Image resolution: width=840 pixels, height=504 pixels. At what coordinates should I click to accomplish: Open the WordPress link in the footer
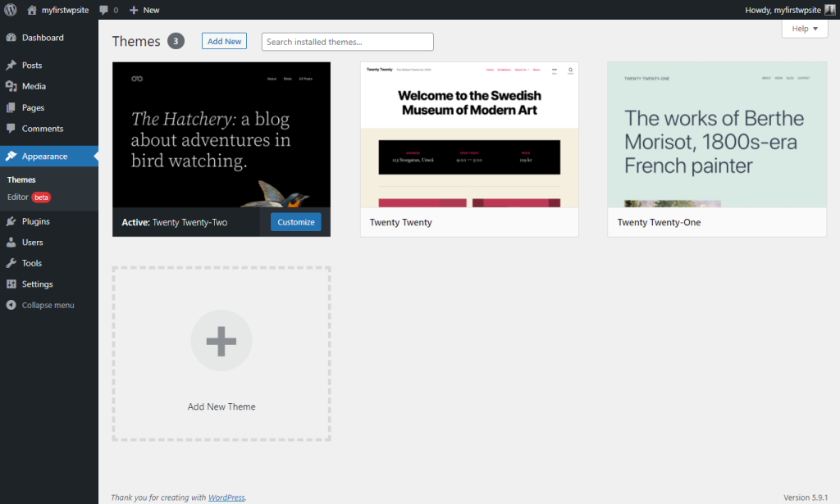pos(226,497)
